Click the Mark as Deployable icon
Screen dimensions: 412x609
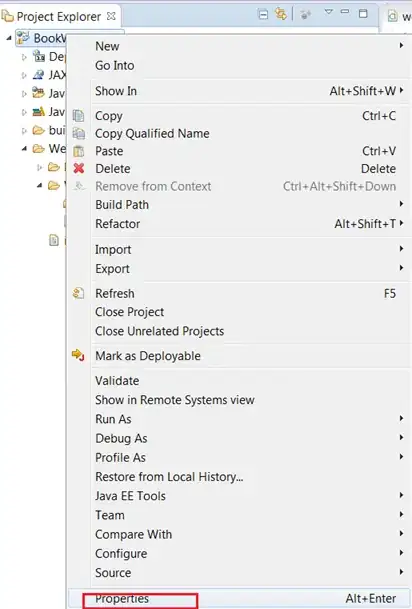click(x=78, y=355)
